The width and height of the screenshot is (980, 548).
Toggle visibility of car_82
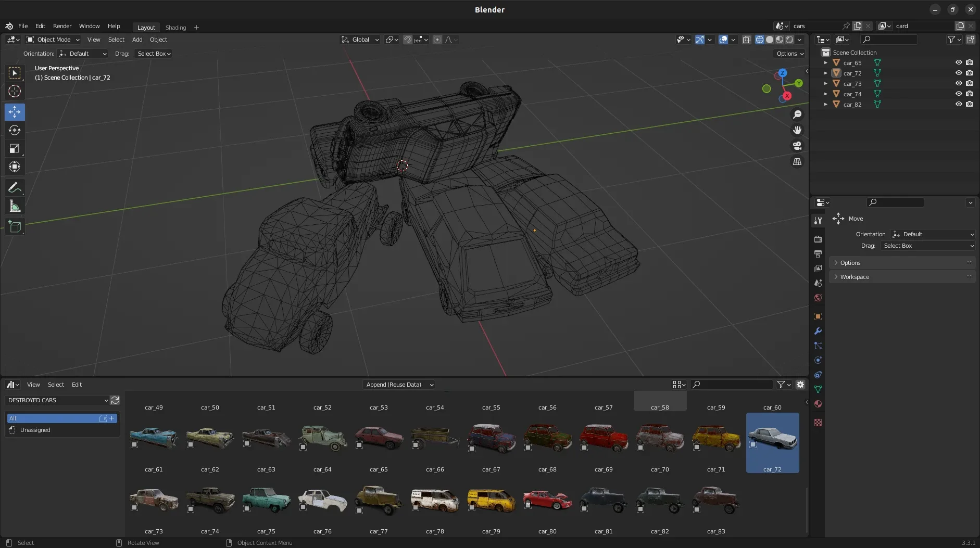[x=958, y=104]
